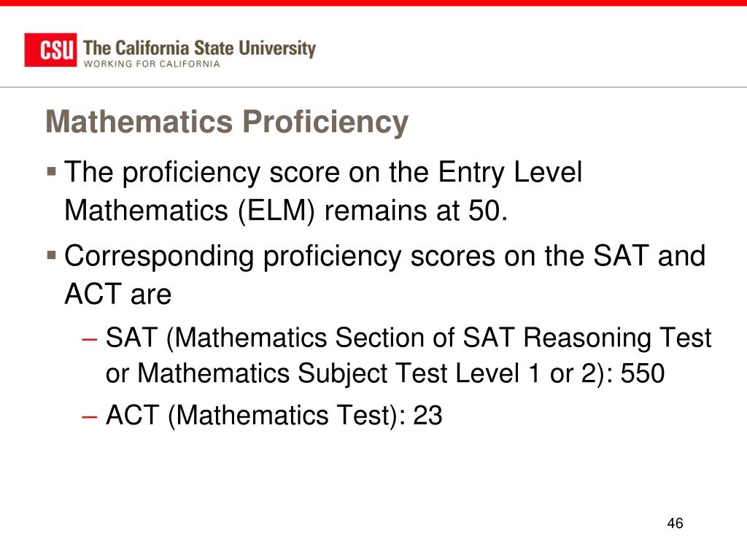Click The California State University wordmark
Screen dimensions: 747x560
point(199,48)
